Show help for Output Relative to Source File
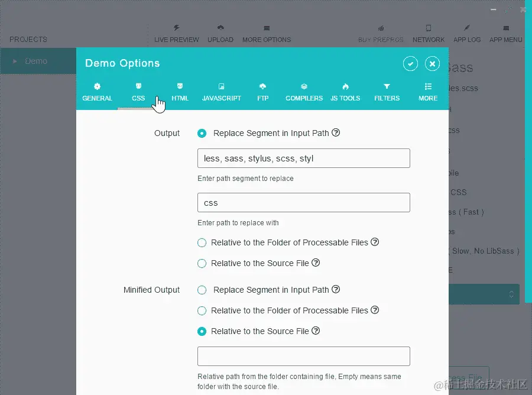Viewport: 532px width, 395px height. point(316,263)
